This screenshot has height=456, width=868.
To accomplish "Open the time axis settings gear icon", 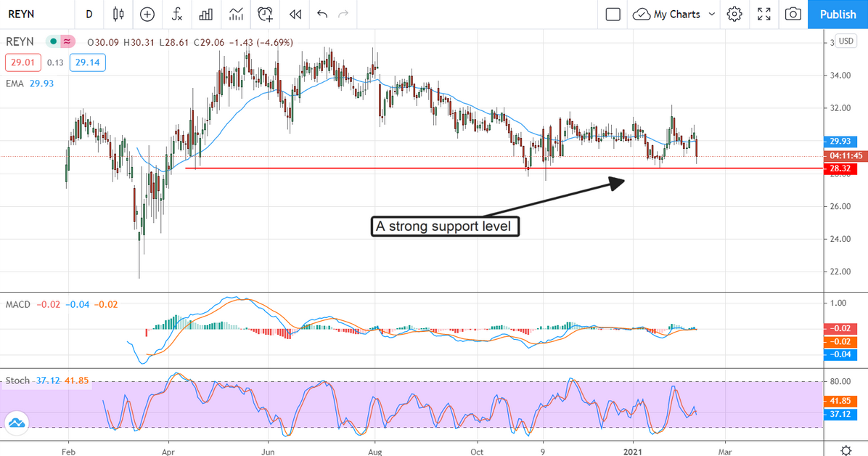I will pos(846,450).
